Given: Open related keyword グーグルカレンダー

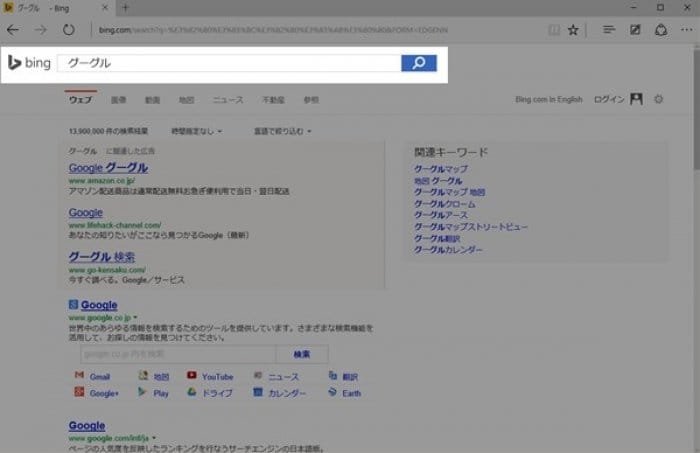Looking at the screenshot, I should point(448,250).
